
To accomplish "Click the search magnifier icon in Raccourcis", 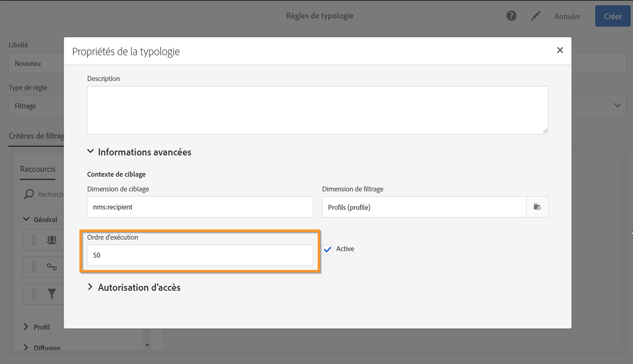I will click(29, 194).
